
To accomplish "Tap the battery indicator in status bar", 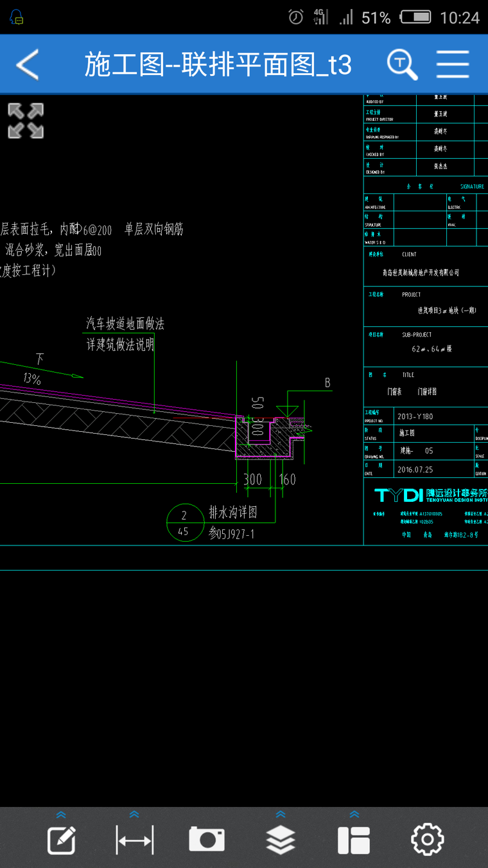I will tap(415, 17).
